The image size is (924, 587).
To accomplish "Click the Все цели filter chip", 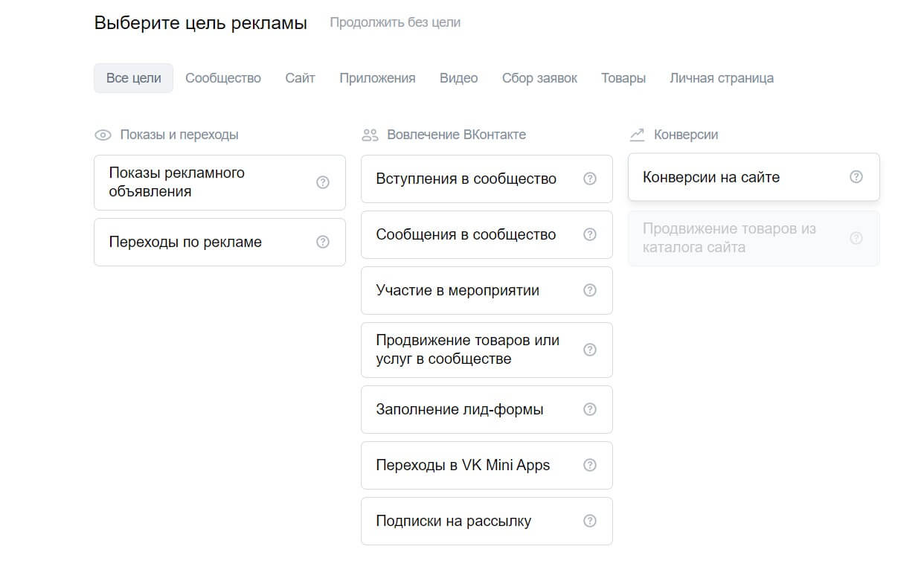I will pyautogui.click(x=133, y=77).
